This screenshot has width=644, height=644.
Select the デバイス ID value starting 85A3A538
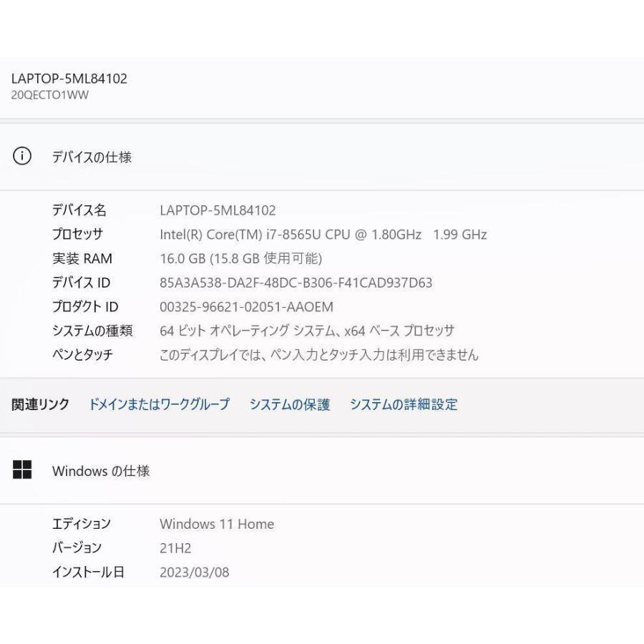(x=296, y=283)
